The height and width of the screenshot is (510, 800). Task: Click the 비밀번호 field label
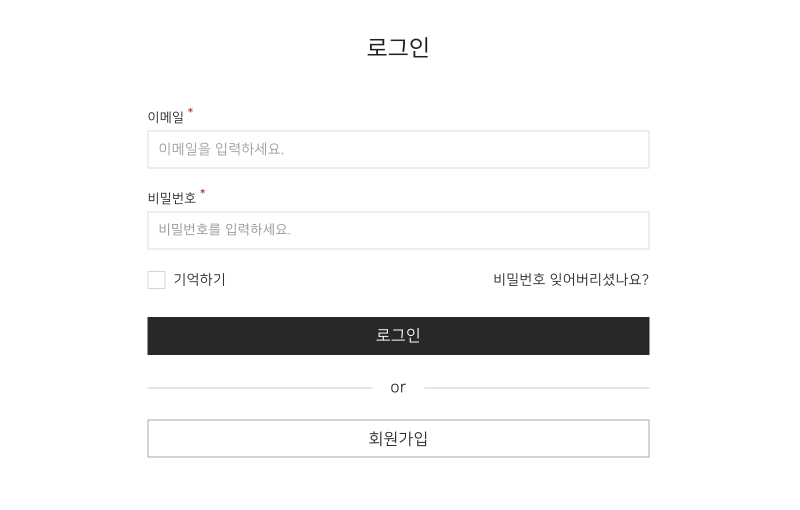point(172,198)
